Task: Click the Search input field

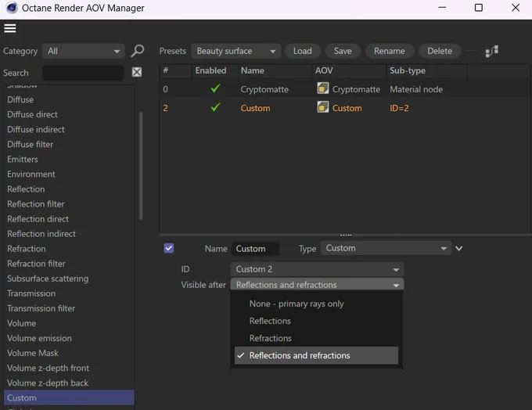Action: tap(83, 73)
